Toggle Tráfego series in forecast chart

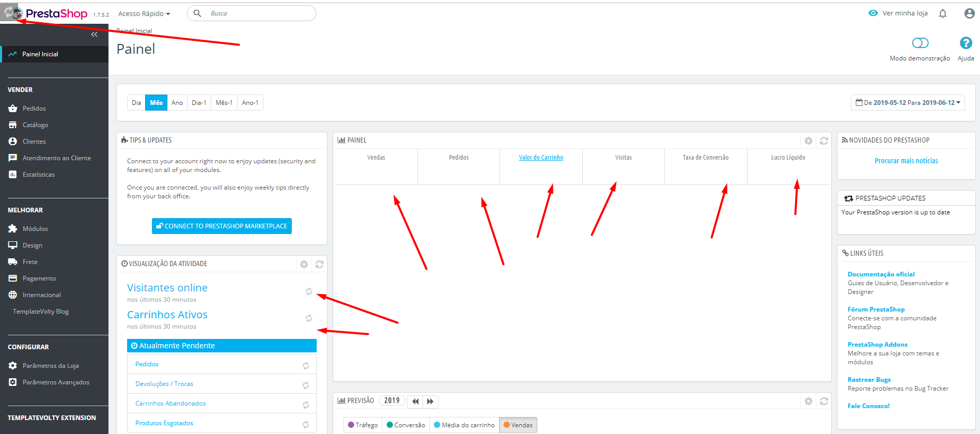click(x=363, y=425)
